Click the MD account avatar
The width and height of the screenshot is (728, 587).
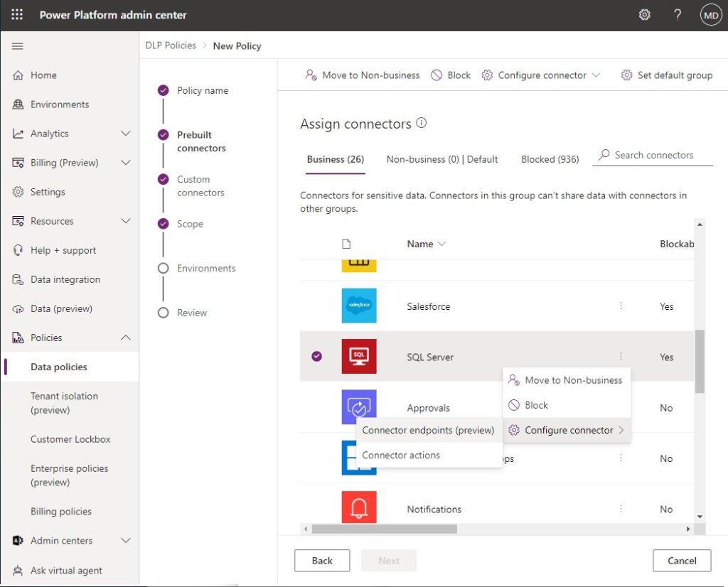(711, 14)
